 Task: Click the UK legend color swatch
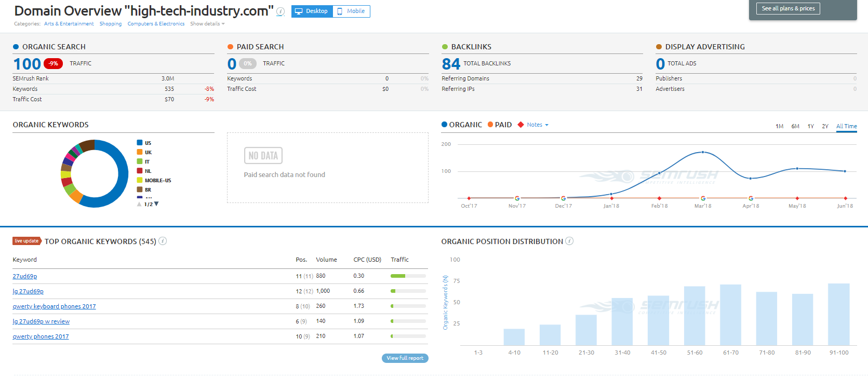point(140,152)
